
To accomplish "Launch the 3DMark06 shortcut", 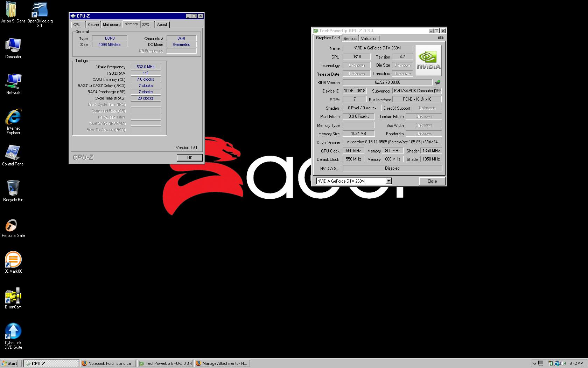I will point(13,260).
